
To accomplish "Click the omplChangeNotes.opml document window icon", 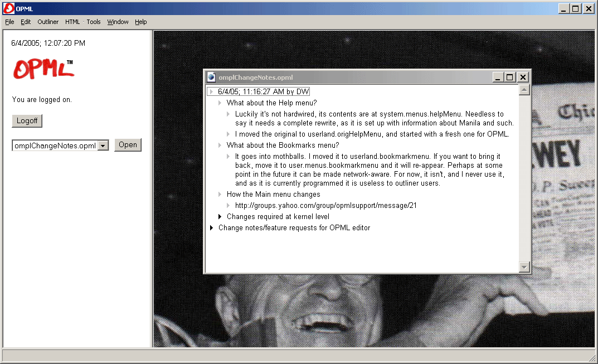I will point(211,77).
